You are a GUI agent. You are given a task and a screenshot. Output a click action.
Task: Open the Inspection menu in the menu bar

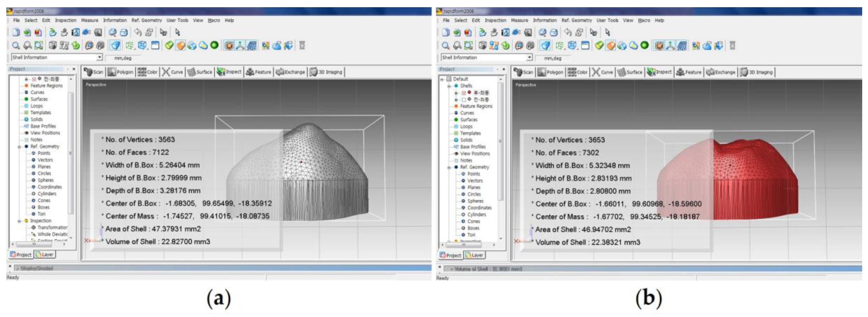66,20
